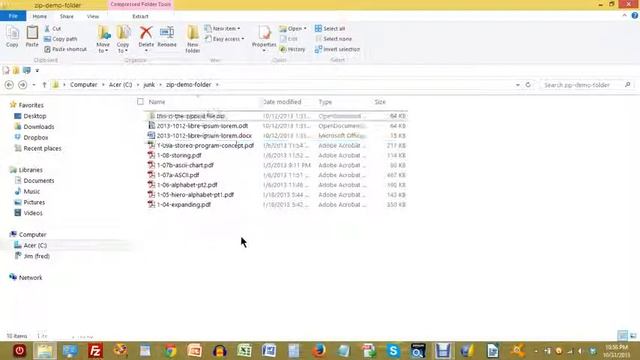Click Paste shortcut in the ribbon
The width and height of the screenshot is (640, 360).
pos(65,49)
